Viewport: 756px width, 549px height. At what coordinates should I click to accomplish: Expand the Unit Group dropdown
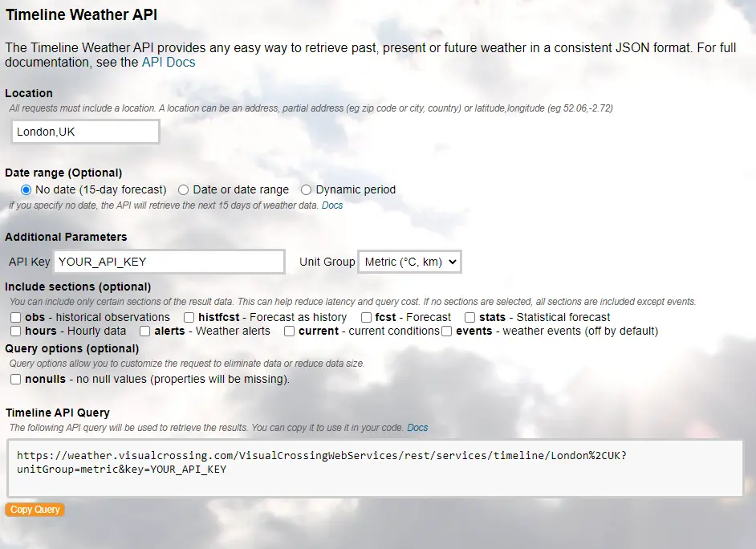[x=409, y=262]
